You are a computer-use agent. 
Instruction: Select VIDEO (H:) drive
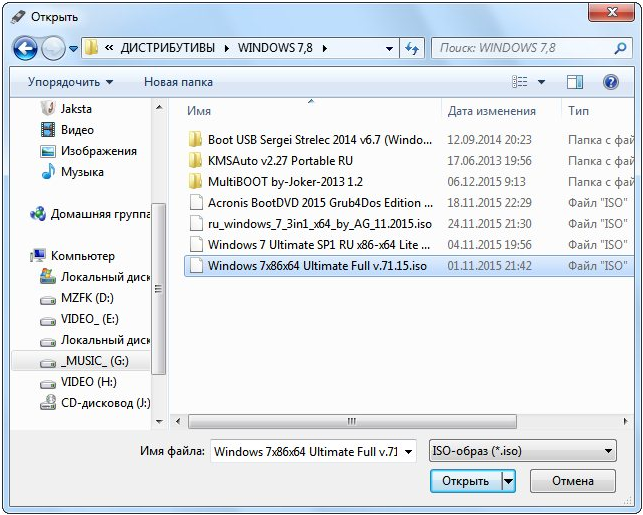(x=89, y=382)
